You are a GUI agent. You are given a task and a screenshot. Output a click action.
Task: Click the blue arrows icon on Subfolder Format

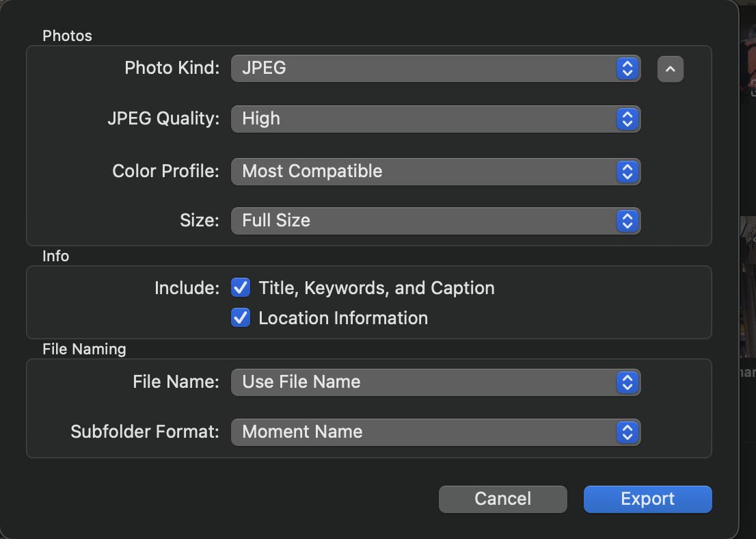click(627, 432)
